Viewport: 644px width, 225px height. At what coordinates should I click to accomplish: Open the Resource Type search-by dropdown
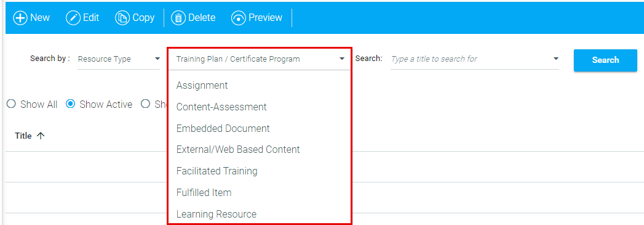(x=119, y=59)
